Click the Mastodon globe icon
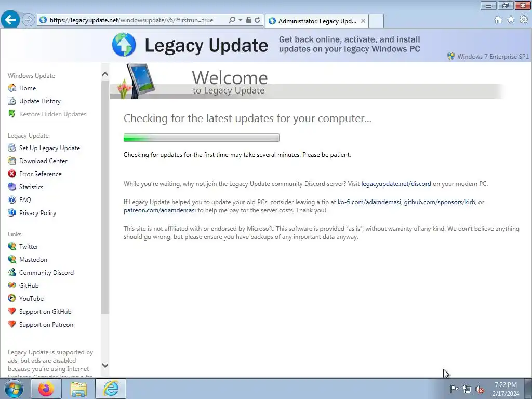Viewport: 532px width, 399px height. [x=12, y=260]
